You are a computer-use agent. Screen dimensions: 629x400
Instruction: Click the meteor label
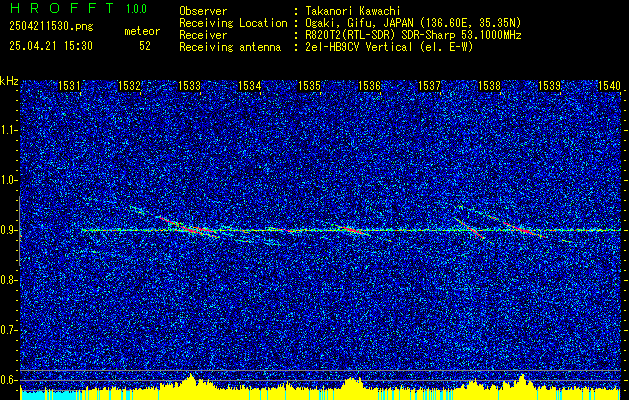[x=142, y=31]
